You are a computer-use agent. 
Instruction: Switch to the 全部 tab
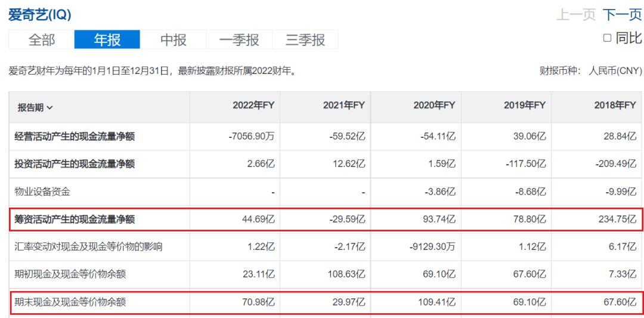coord(42,40)
